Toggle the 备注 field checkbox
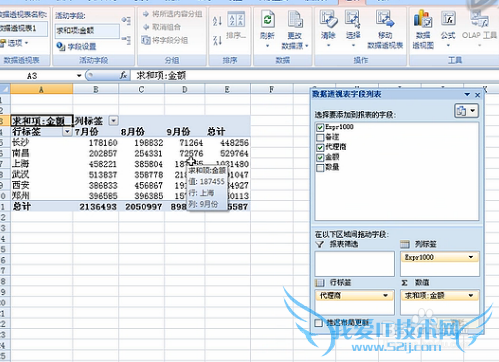 pyautogui.click(x=320, y=137)
